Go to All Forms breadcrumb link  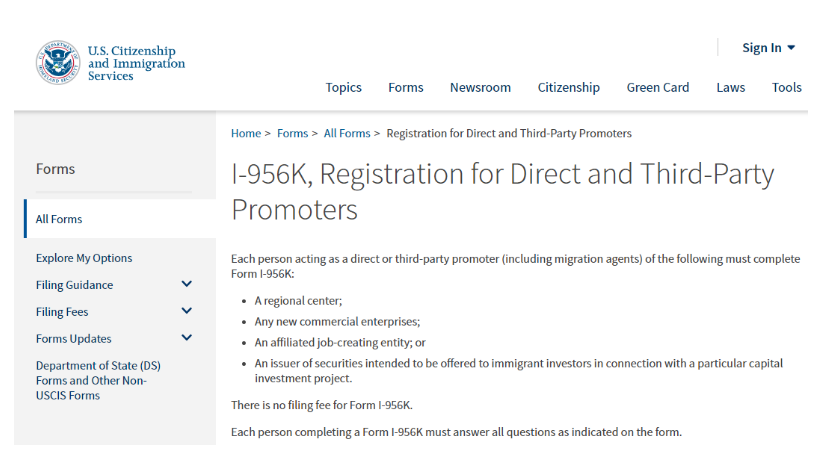click(x=346, y=134)
